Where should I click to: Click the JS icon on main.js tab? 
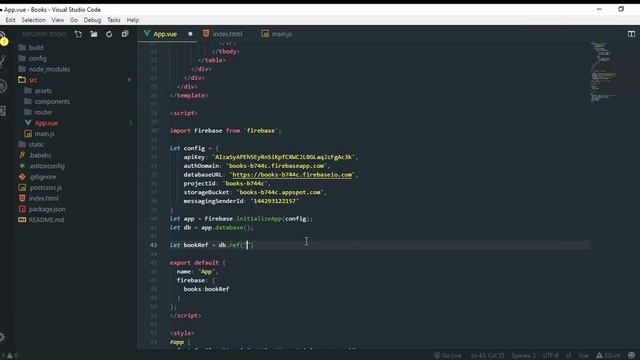(265, 33)
